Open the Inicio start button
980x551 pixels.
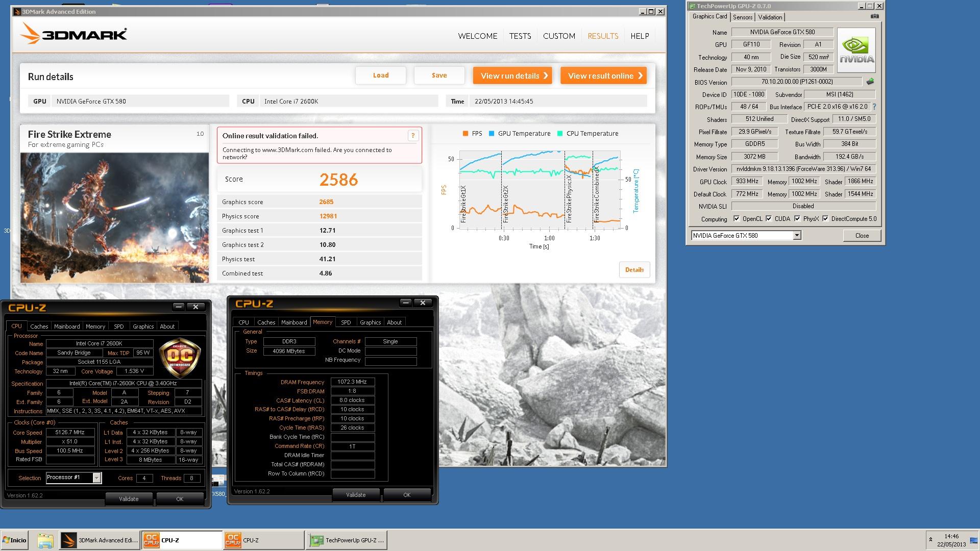point(14,540)
